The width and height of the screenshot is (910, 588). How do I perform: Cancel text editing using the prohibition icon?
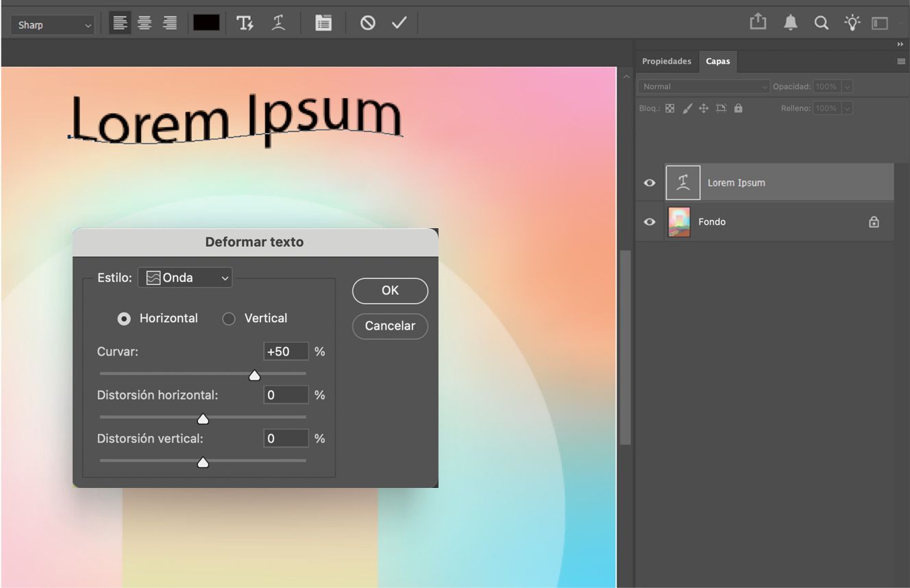pyautogui.click(x=369, y=22)
